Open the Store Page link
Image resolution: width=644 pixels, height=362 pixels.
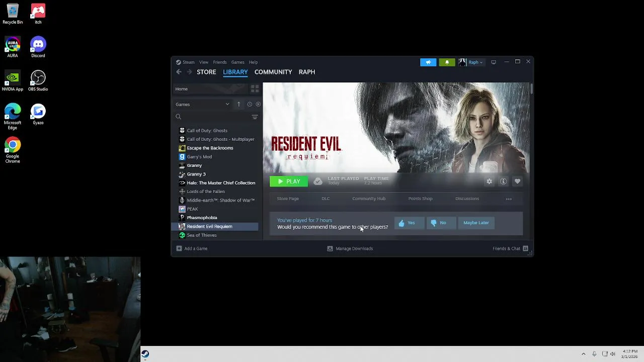click(x=288, y=199)
